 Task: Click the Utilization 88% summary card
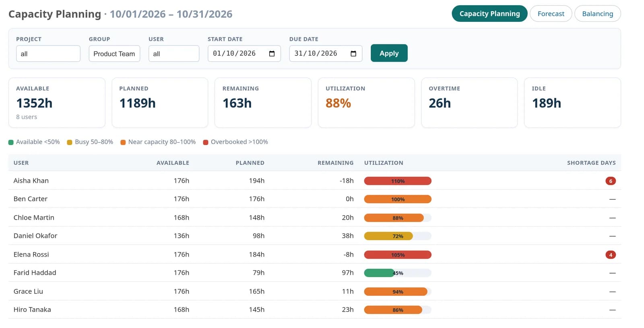click(x=366, y=103)
